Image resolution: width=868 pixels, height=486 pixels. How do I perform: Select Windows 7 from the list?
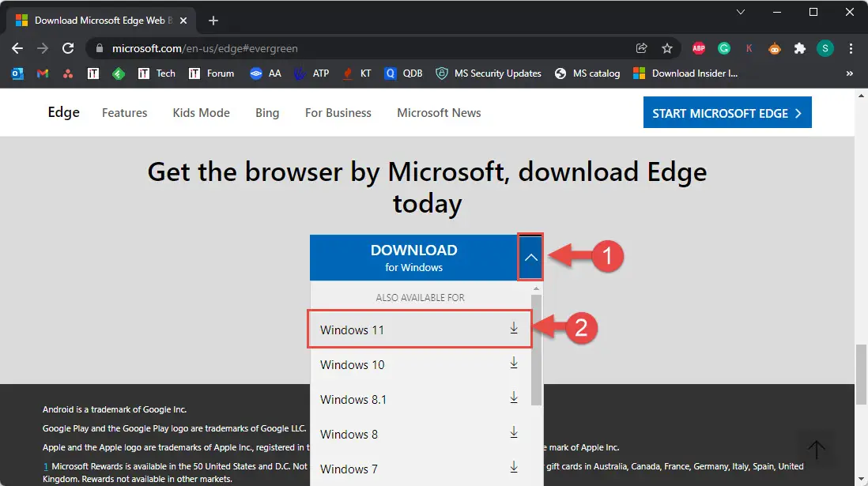[x=420, y=469]
